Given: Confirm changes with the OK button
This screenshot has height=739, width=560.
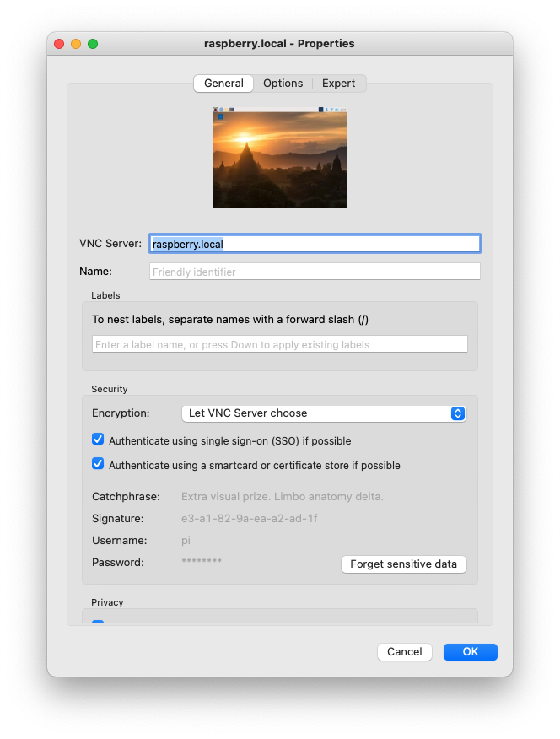Looking at the screenshot, I should [470, 652].
